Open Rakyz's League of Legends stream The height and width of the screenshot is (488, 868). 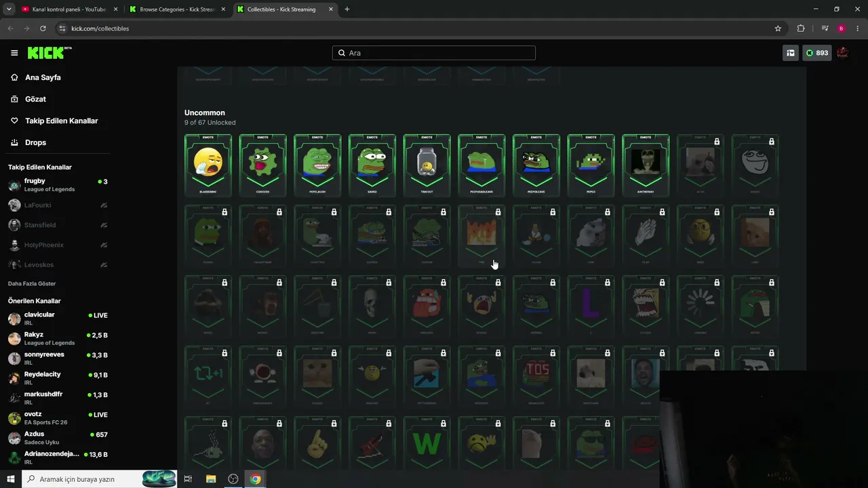(x=58, y=338)
